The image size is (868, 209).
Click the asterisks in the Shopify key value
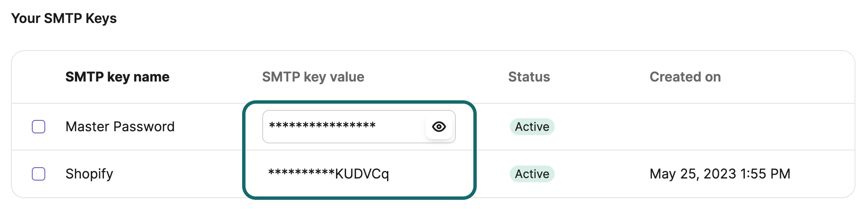[x=301, y=172]
